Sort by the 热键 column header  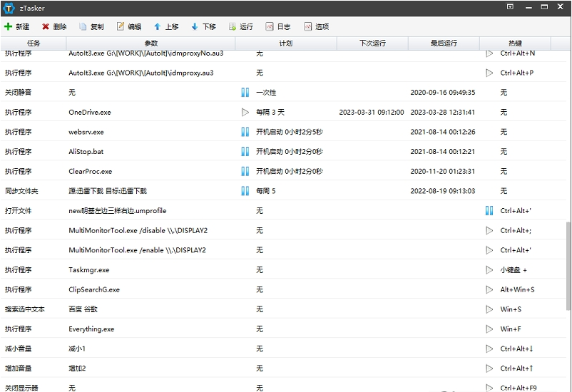(515, 43)
